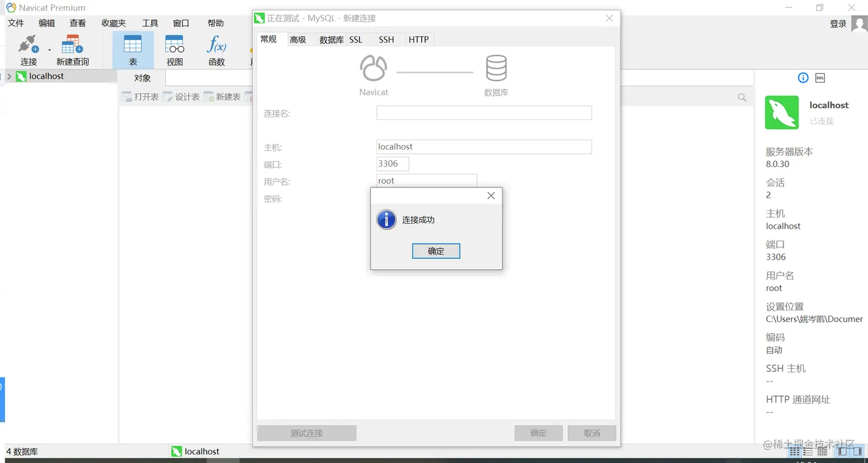The width and height of the screenshot is (868, 463).
Task: Click the bold localhost title in info panel
Action: coord(829,105)
